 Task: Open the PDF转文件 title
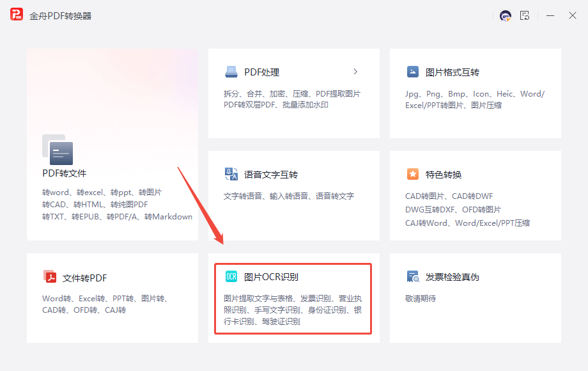[65, 173]
